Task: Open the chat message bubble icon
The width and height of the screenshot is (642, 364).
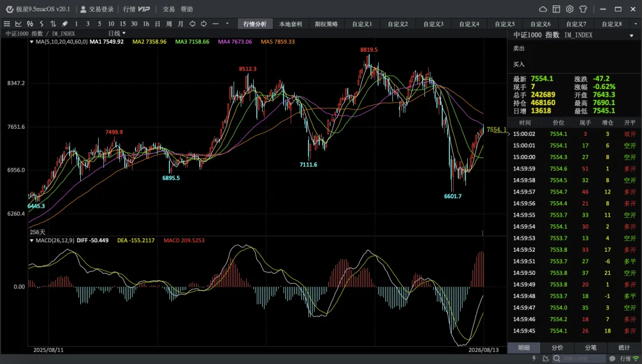Action: point(612,359)
